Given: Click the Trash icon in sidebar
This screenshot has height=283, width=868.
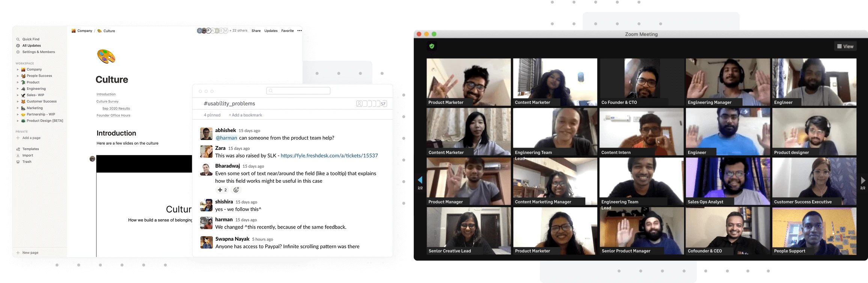Looking at the screenshot, I should pos(18,162).
